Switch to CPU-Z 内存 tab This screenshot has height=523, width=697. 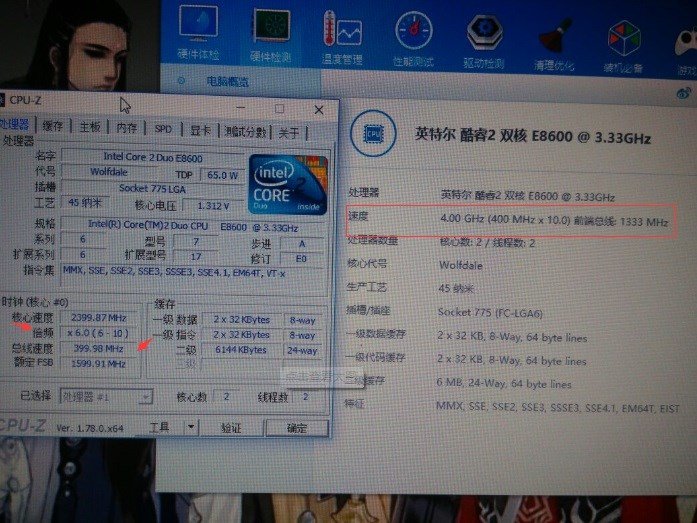click(127, 128)
